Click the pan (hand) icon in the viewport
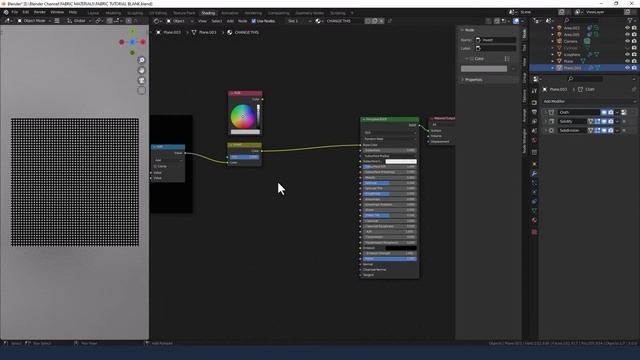The image size is (640, 360). [142, 70]
